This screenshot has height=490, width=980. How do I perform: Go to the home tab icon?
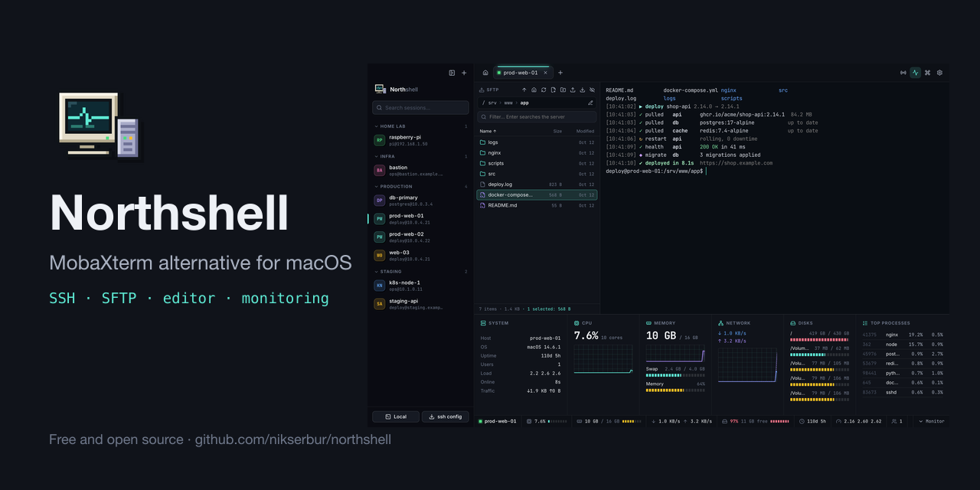(x=485, y=73)
